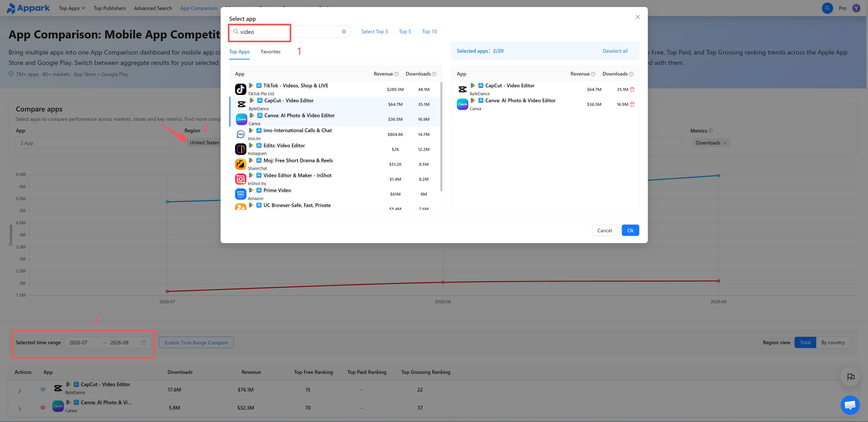Open the date range calendar icon
The image size is (868, 422).
point(144,342)
